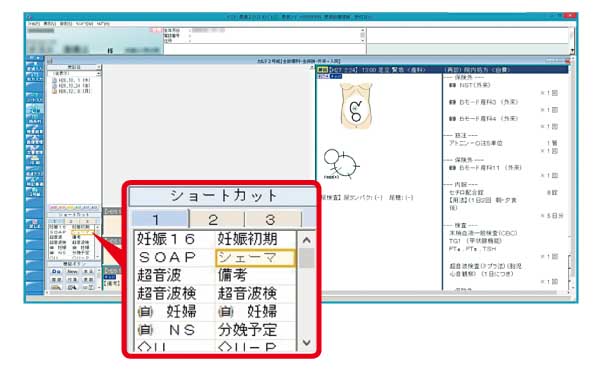Choose the SOAP shortcut in the enlarged callout
The height and width of the screenshot is (370, 600).
[x=167, y=258]
